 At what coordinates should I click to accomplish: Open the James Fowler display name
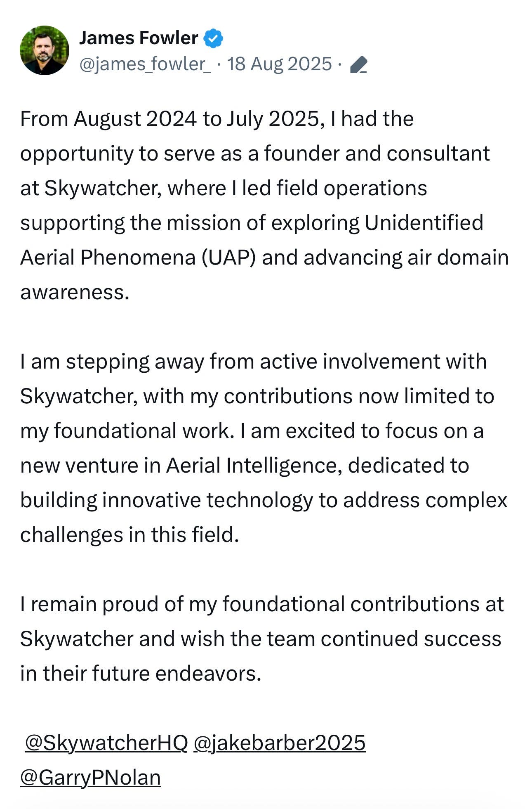139,38
